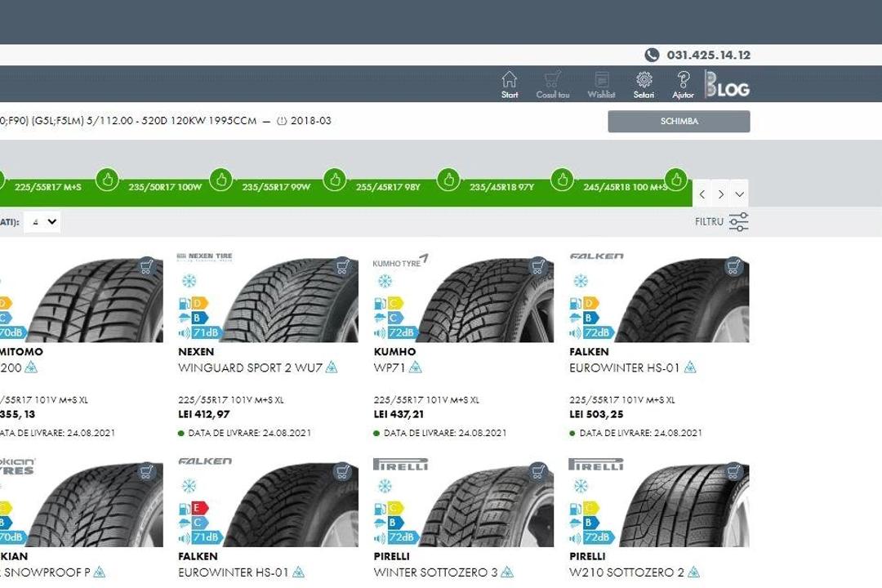Open Setari gear settings
This screenshot has width=882, height=588.
coord(644,84)
